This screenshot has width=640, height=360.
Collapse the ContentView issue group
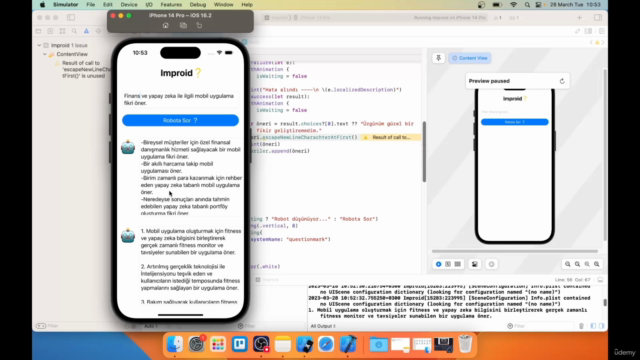click(x=45, y=54)
